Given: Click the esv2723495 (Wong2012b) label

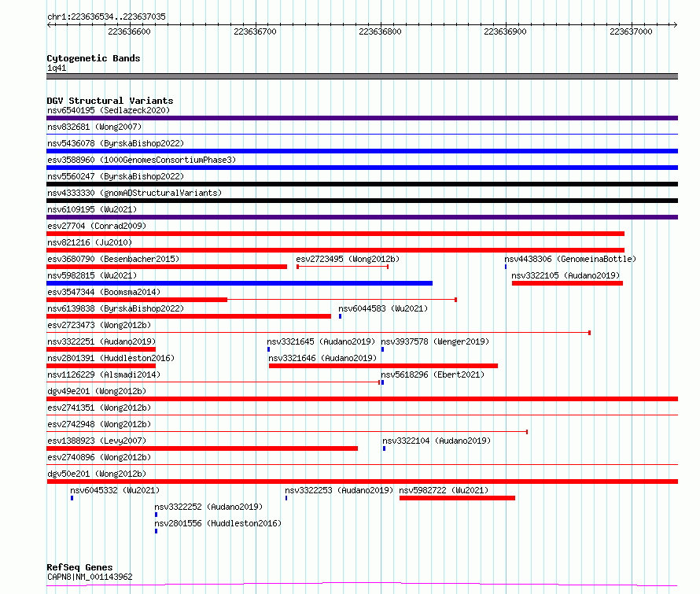Looking at the screenshot, I should [348, 259].
